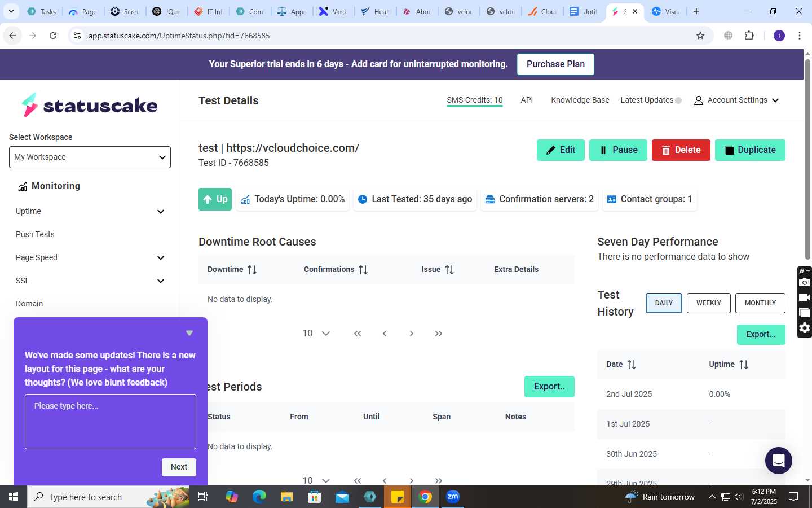
Task: Click the Confirmation servers: 2 badge
Action: point(539,199)
